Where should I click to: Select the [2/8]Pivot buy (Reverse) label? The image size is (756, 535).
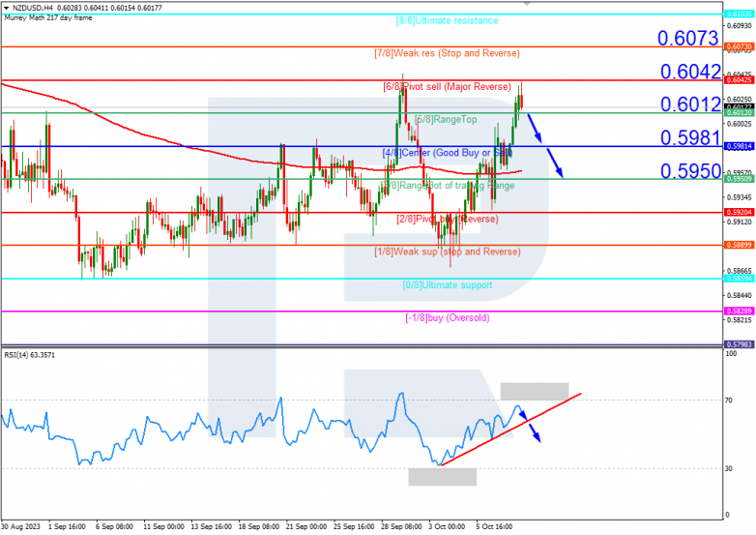[x=448, y=219]
